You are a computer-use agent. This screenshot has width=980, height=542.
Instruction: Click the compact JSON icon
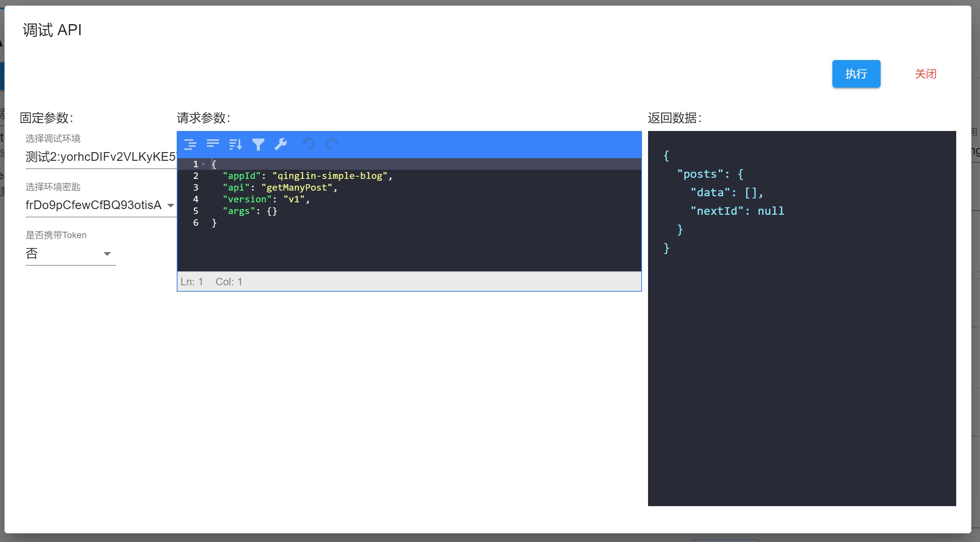coord(213,144)
